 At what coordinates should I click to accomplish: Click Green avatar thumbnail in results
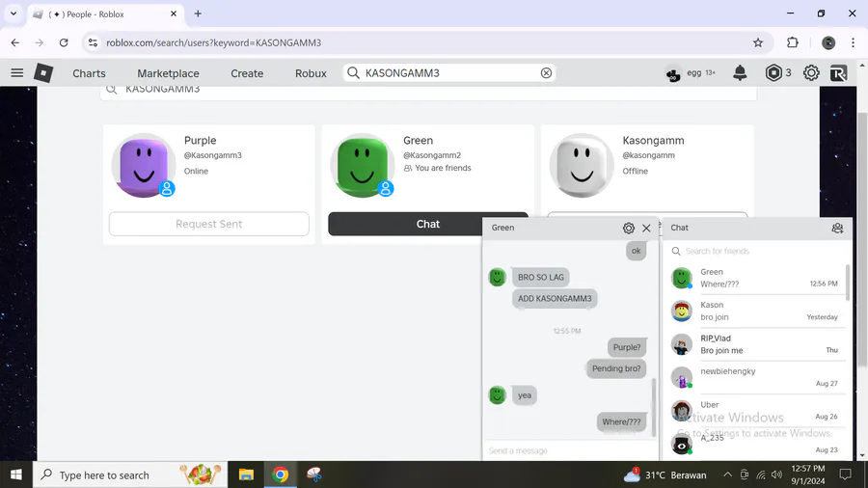362,166
